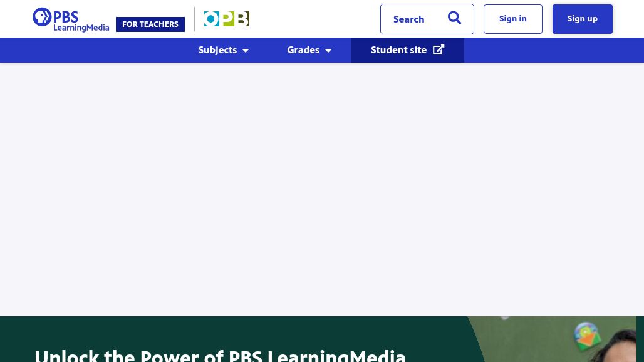Expand the Grades menu
The image size is (644, 362).
(303, 50)
